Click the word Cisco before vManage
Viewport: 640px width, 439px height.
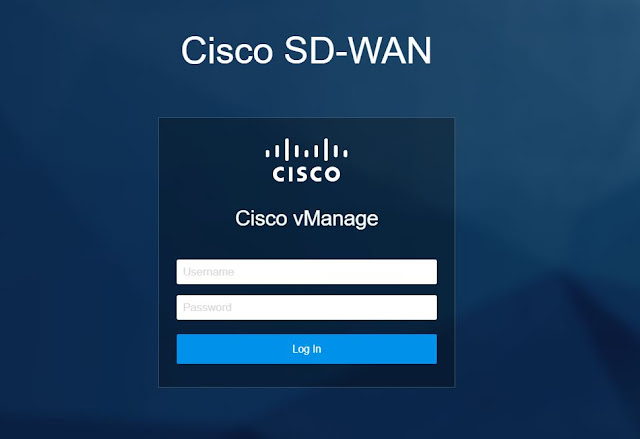(261, 218)
